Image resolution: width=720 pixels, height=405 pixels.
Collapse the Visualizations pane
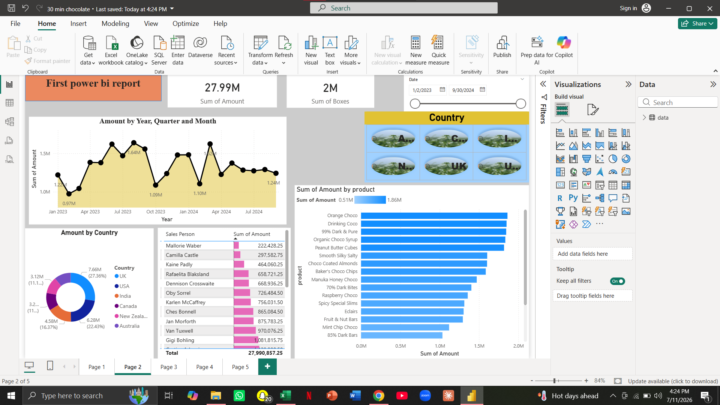628,84
